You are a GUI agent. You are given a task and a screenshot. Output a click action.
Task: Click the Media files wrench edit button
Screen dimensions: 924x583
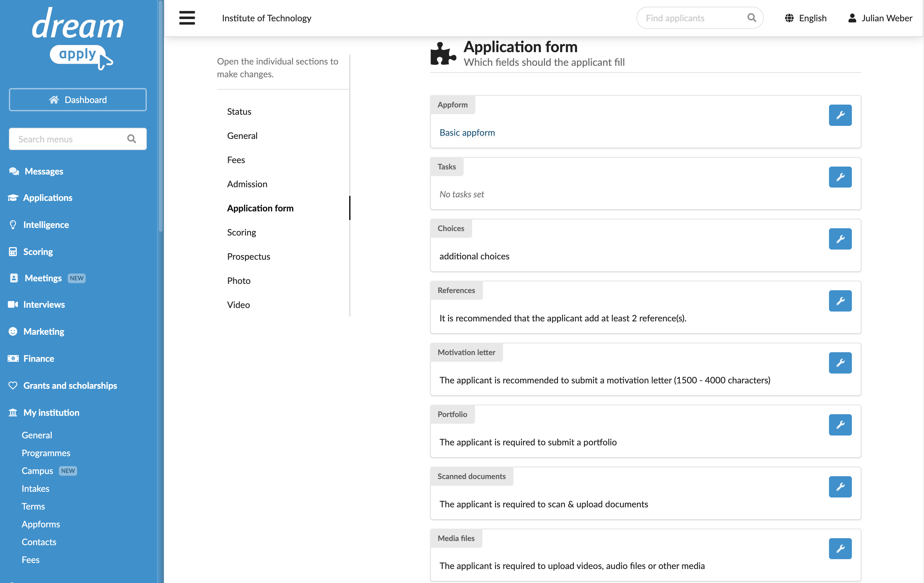[840, 548]
